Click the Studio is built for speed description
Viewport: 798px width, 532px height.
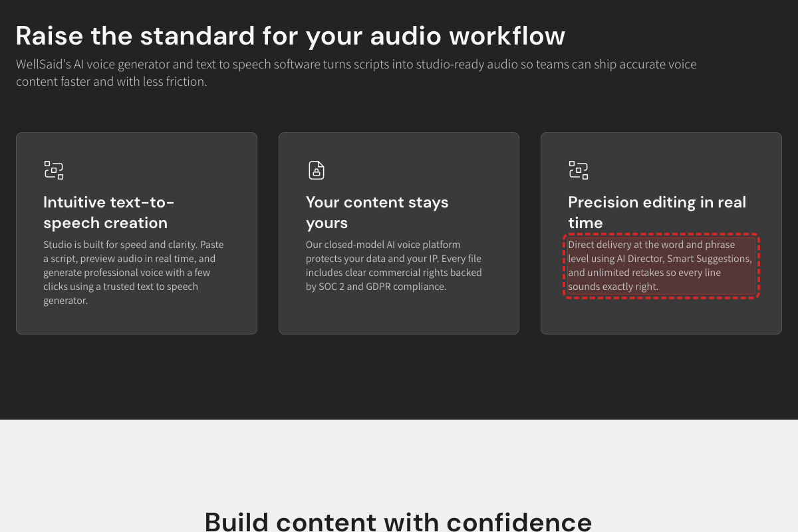[x=134, y=273]
